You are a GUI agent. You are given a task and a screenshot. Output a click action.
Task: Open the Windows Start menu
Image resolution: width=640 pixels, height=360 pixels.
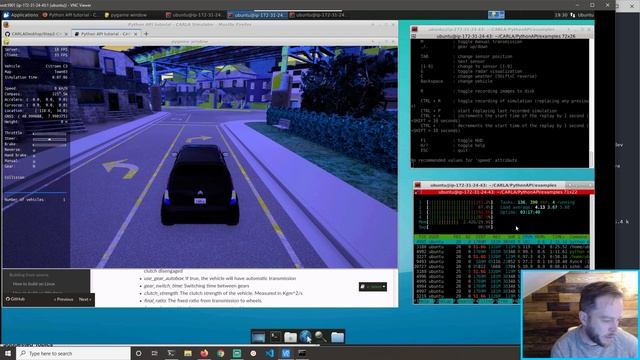tap(7, 353)
